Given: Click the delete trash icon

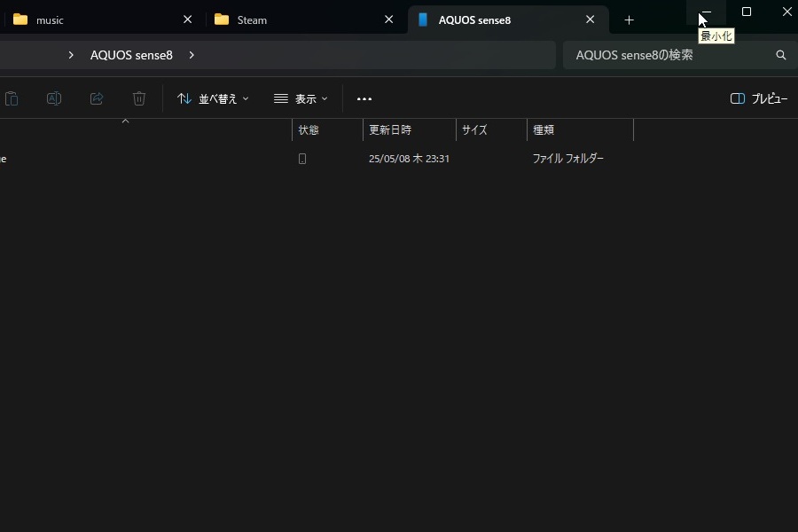Looking at the screenshot, I should pyautogui.click(x=139, y=98).
